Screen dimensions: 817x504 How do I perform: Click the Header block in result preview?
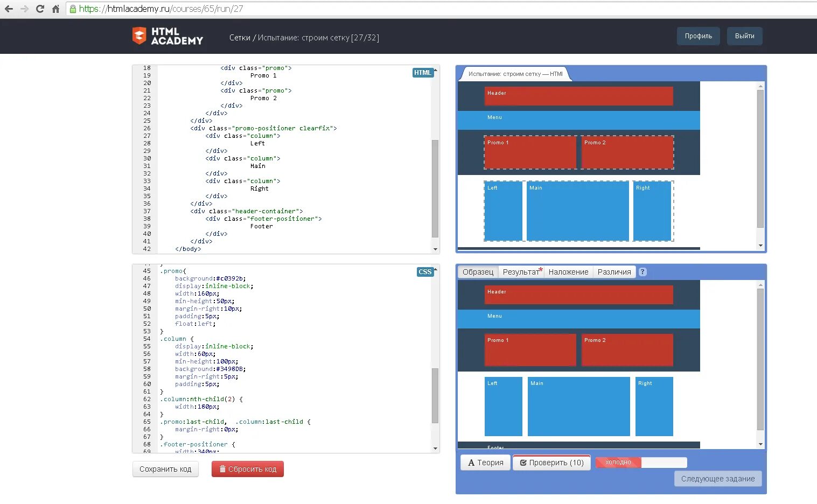click(x=579, y=295)
